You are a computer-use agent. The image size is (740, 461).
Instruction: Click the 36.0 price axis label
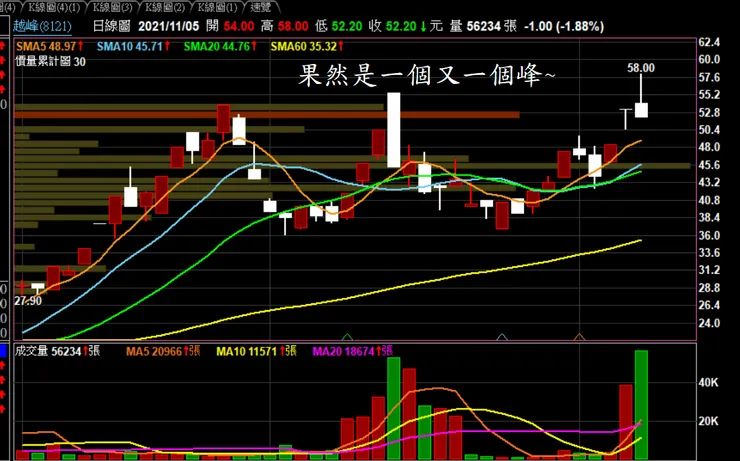(709, 235)
